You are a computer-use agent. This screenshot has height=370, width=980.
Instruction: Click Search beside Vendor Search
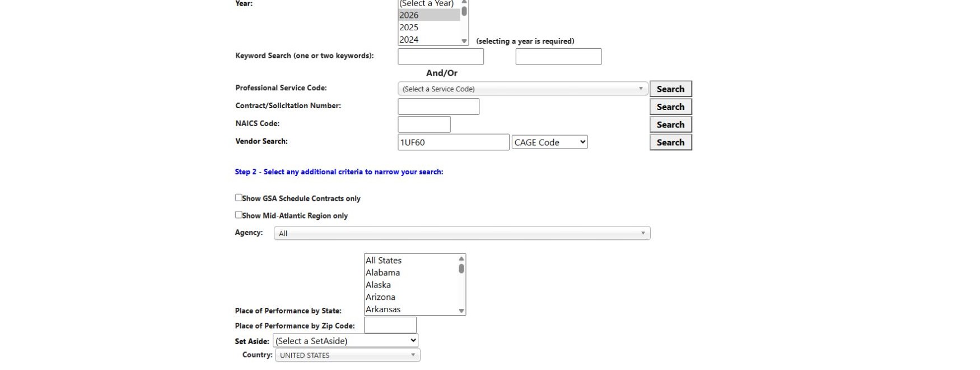(670, 142)
